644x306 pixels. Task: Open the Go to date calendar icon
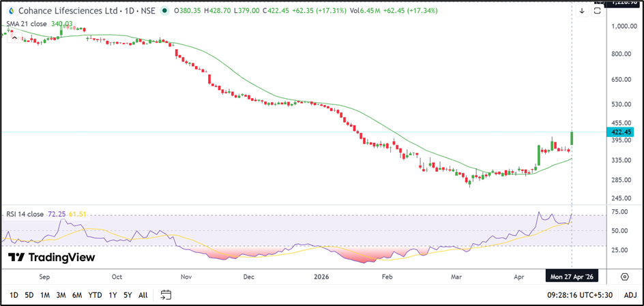(x=165, y=295)
